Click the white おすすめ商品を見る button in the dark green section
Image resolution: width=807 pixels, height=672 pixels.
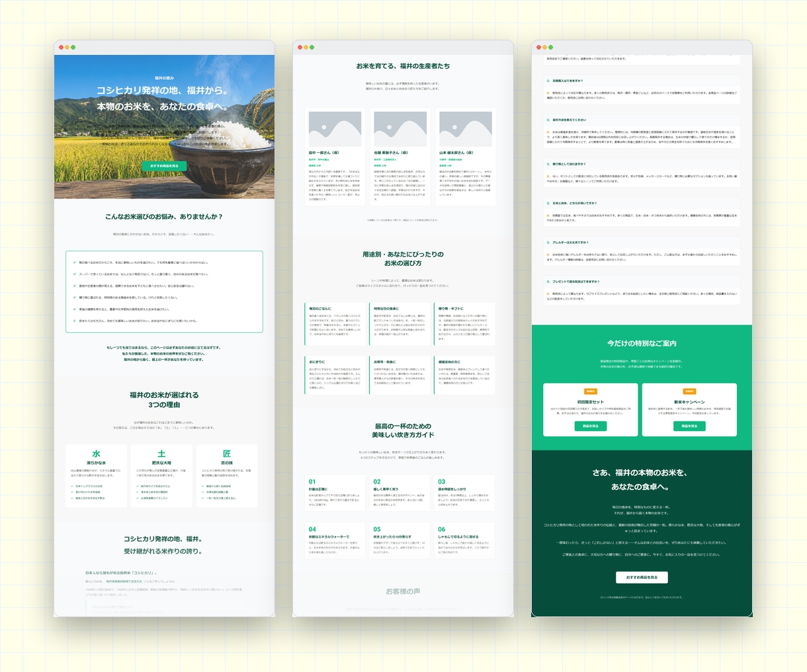[x=642, y=577]
